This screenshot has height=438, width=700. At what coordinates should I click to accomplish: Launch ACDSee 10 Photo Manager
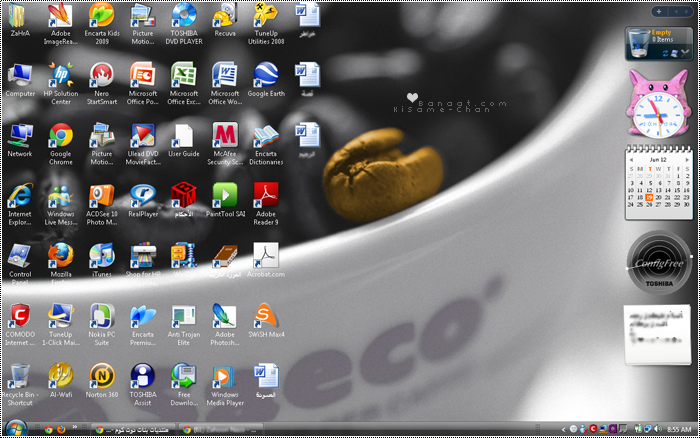(x=102, y=196)
